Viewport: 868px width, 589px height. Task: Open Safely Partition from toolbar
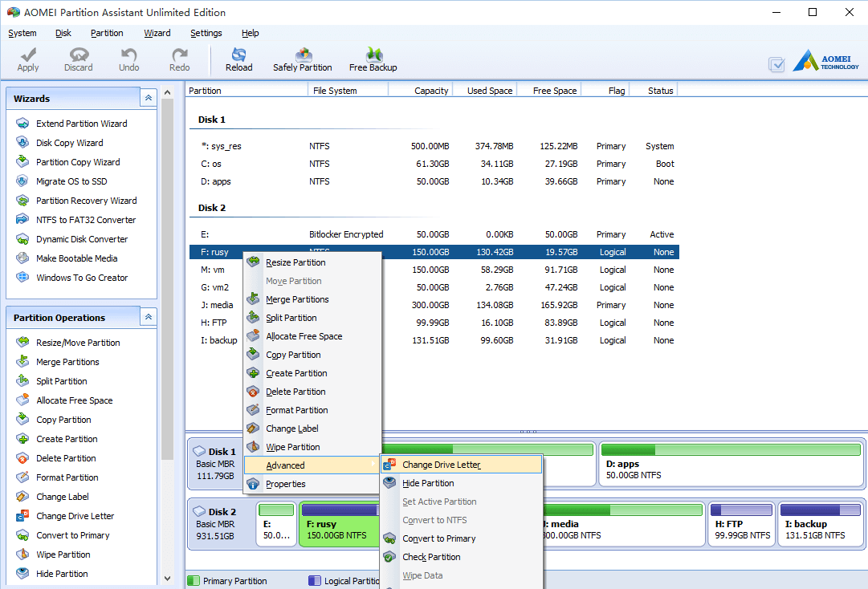[x=302, y=59]
